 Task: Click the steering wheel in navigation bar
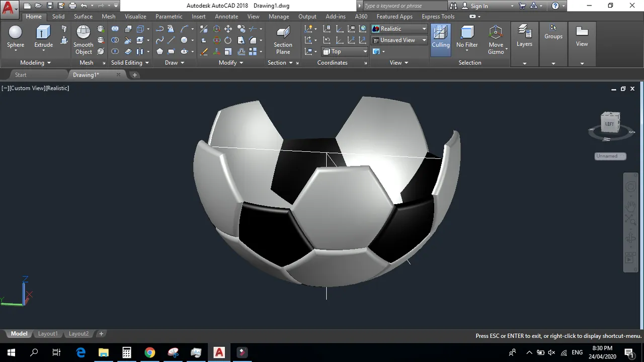click(630, 187)
